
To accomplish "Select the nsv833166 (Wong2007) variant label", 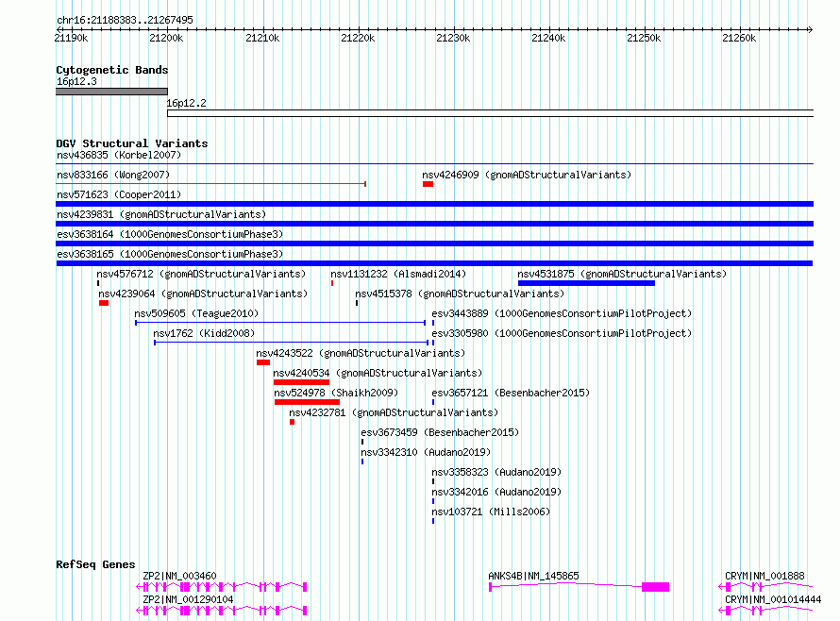I will [x=113, y=175].
